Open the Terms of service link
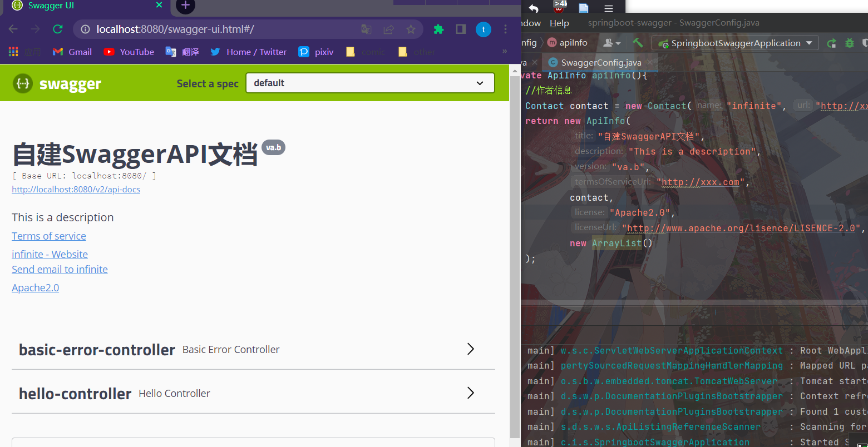 coord(49,236)
